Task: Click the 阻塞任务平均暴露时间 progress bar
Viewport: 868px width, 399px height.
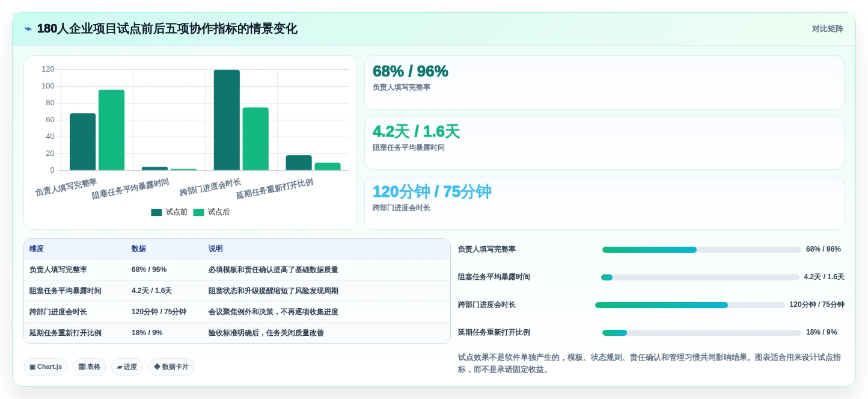Action: coord(700,277)
